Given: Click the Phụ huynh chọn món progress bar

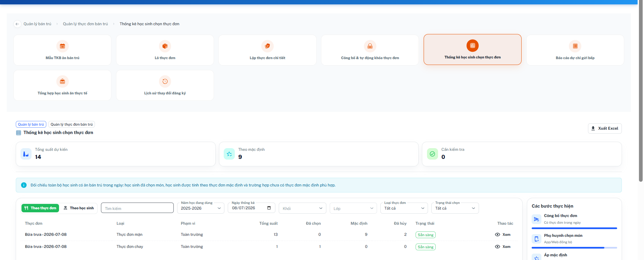Looking at the screenshot, I should [x=574, y=248].
